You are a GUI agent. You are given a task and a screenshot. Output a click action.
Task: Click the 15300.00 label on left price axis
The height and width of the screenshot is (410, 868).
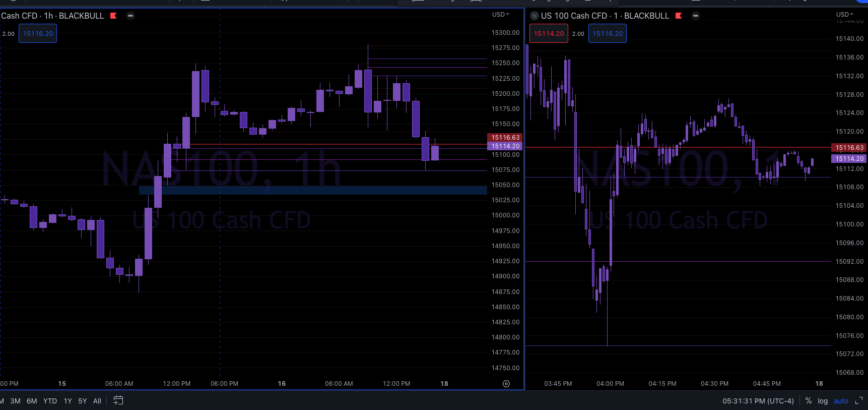505,33
